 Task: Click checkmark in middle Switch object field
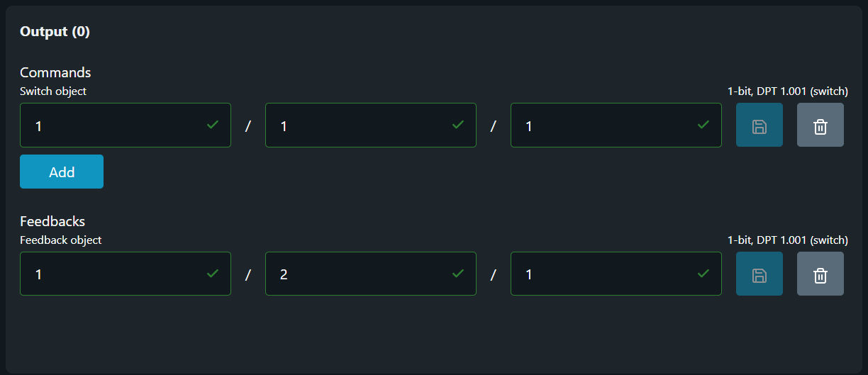coord(457,125)
